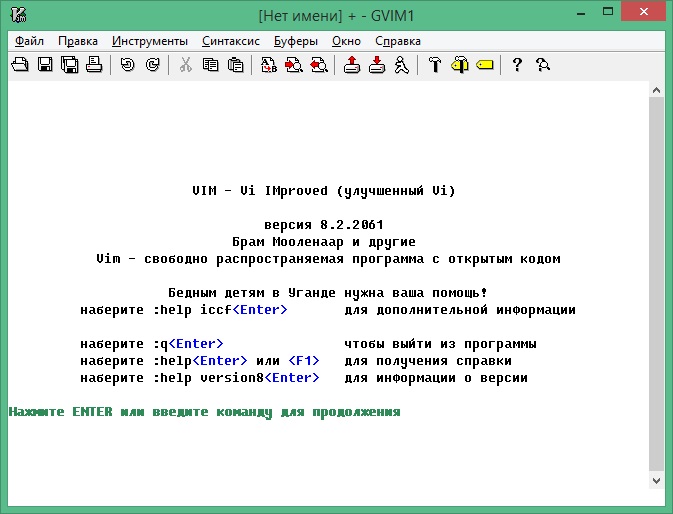Click the Run script icon
The width and height of the screenshot is (673, 514).
(x=402, y=65)
